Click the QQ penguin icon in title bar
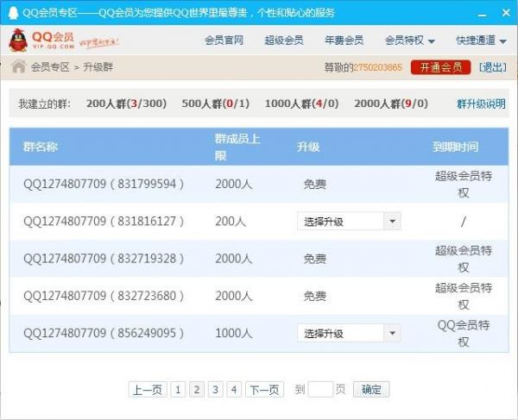 (x=13, y=13)
